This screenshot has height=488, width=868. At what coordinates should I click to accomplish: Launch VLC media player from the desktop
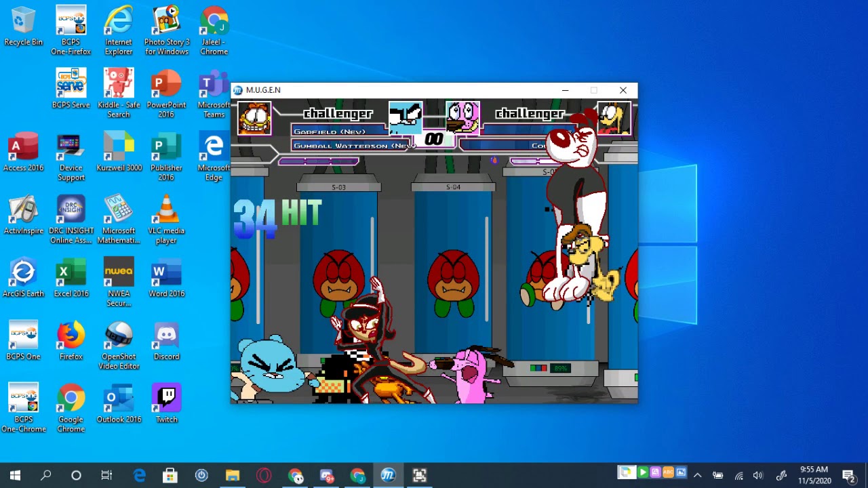[166, 220]
